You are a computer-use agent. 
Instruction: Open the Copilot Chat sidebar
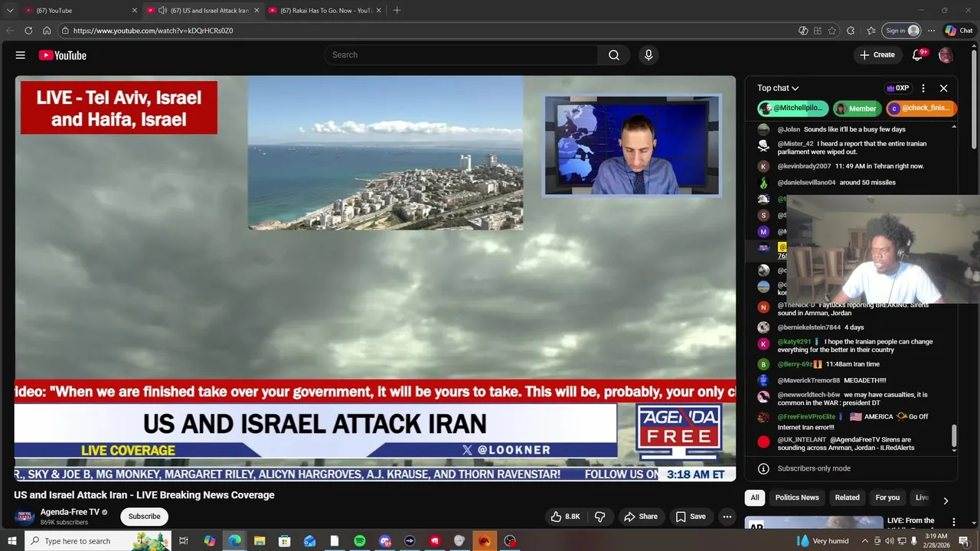tap(959, 31)
